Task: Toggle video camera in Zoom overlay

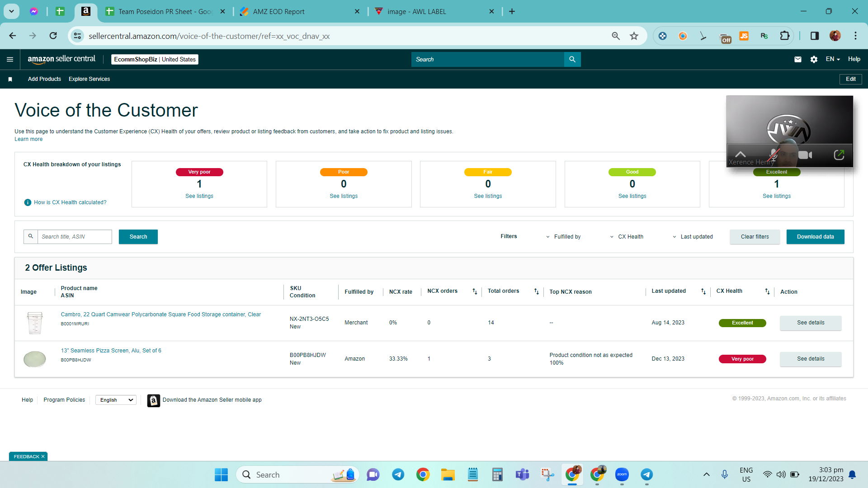Action: (x=805, y=155)
